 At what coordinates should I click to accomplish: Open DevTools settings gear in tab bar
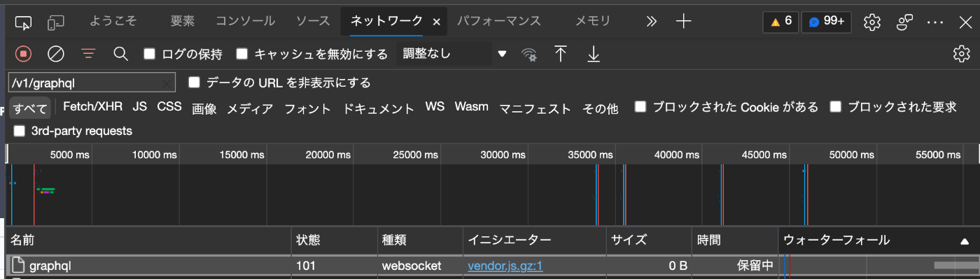pyautogui.click(x=871, y=22)
